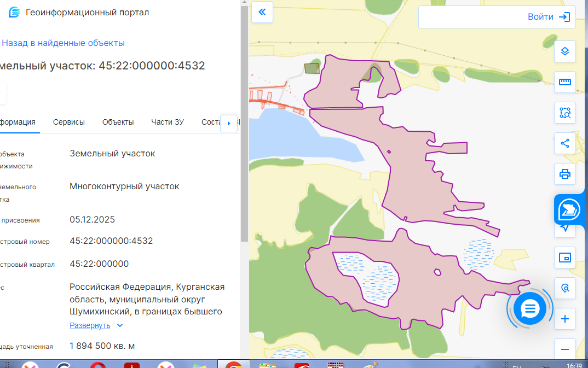Zoom in with the plus button
588x368 pixels.
pyautogui.click(x=565, y=319)
